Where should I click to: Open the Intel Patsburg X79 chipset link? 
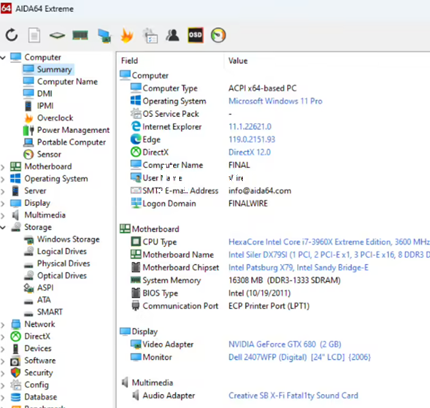tap(298, 268)
